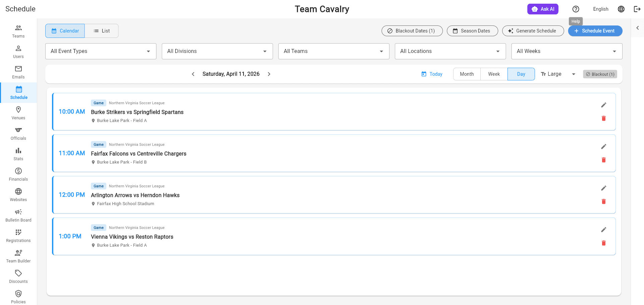Go to previous day arrow
Image resolution: width=644 pixels, height=305 pixels.
tap(193, 74)
